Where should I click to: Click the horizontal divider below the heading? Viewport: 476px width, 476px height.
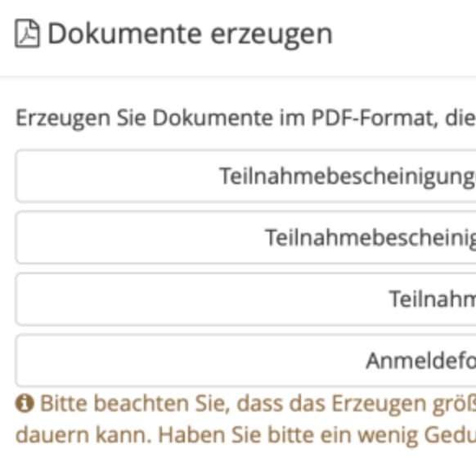(238, 77)
